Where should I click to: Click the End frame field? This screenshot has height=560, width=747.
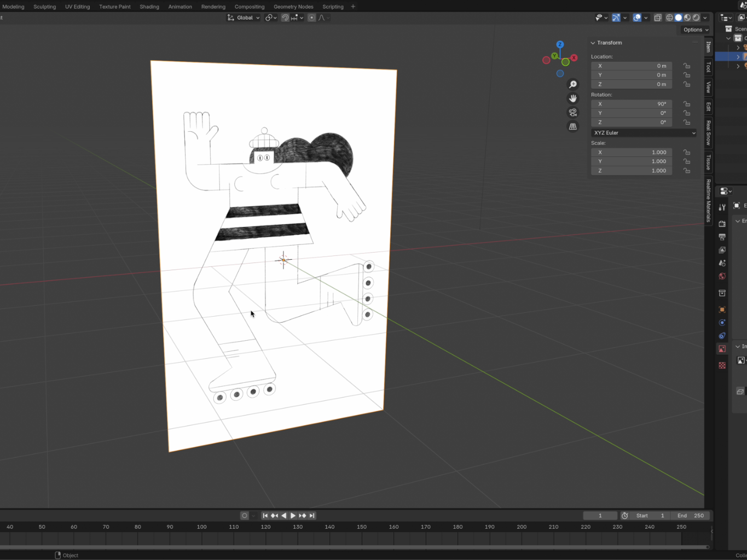pos(691,516)
